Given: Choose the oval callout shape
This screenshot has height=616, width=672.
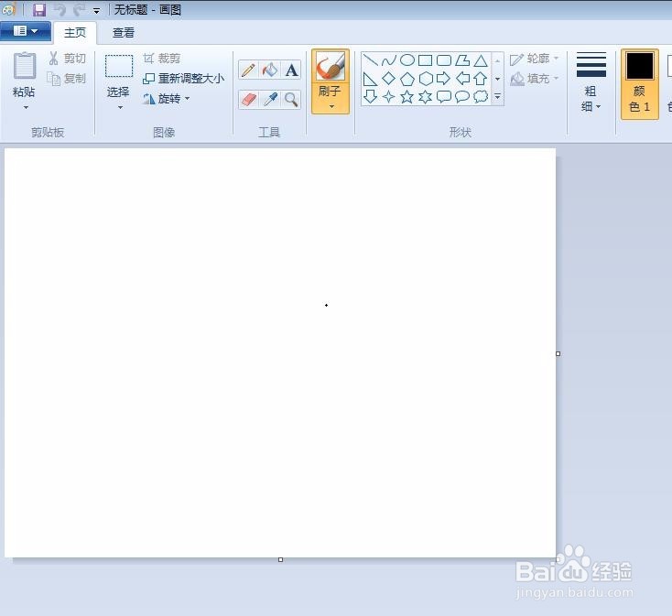Looking at the screenshot, I should [x=462, y=97].
